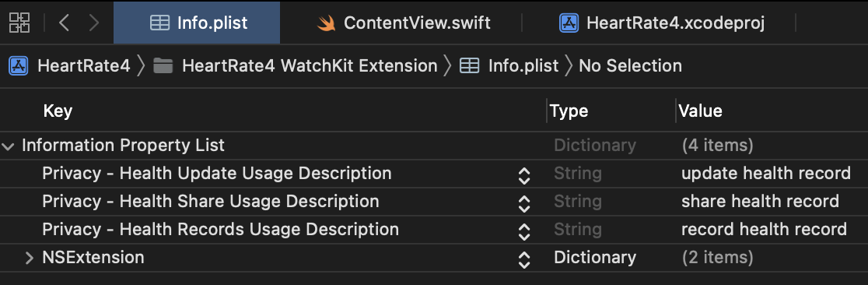The width and height of the screenshot is (868, 285).
Task: Open key stepper for Health Records Usage
Action: point(523,230)
